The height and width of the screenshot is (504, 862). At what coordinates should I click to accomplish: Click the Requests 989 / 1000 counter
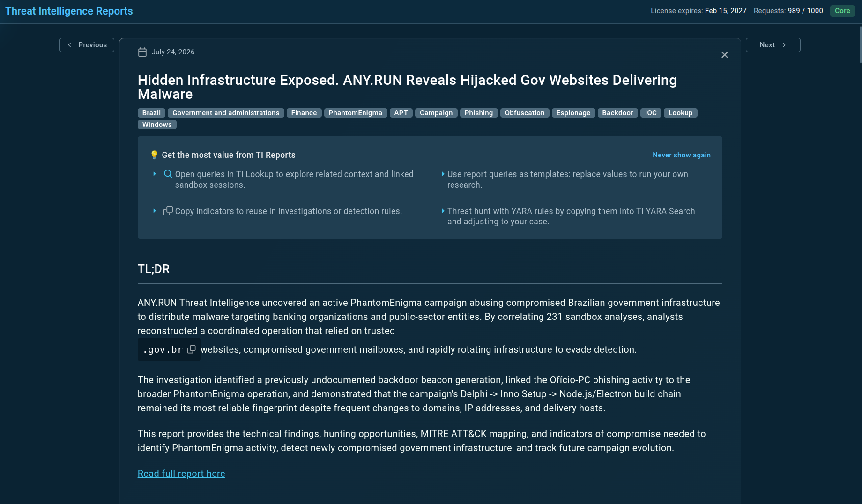(x=788, y=11)
